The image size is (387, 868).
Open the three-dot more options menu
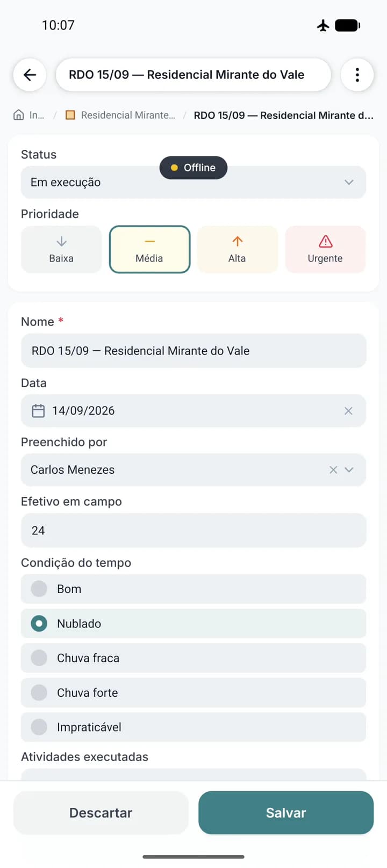[357, 75]
